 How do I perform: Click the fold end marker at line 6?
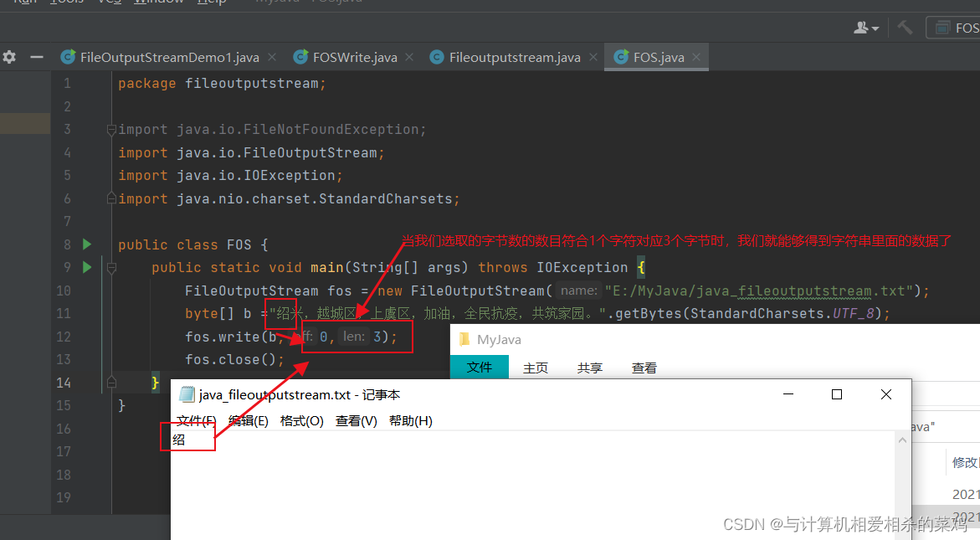pyautogui.click(x=111, y=198)
